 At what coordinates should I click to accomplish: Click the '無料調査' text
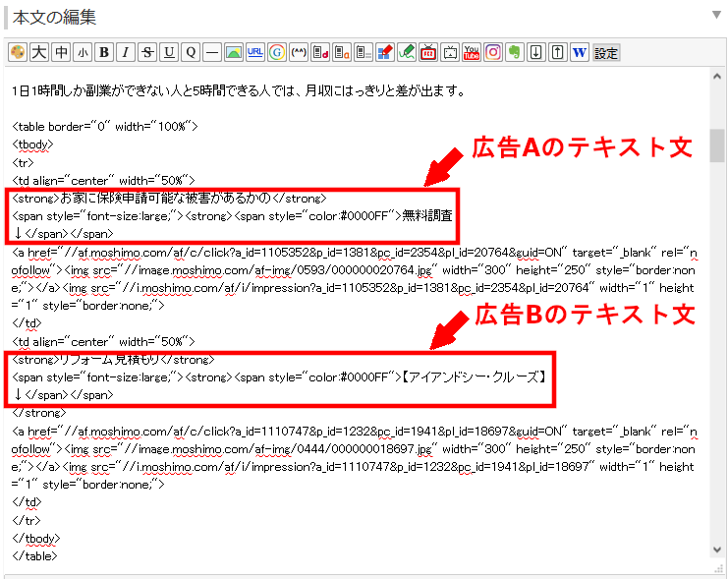tap(427, 215)
